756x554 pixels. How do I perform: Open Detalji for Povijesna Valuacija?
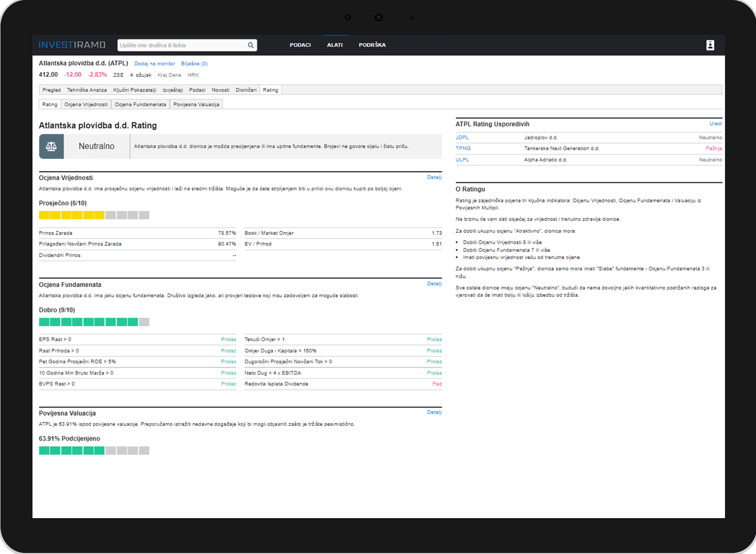click(x=434, y=412)
